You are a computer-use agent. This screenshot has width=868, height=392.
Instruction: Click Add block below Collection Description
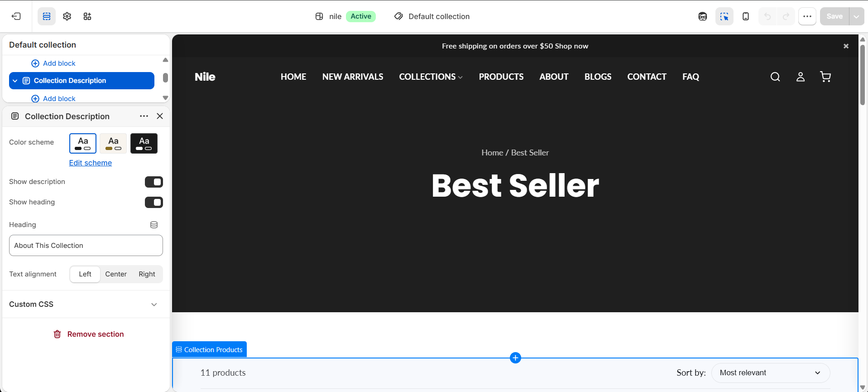tap(53, 99)
